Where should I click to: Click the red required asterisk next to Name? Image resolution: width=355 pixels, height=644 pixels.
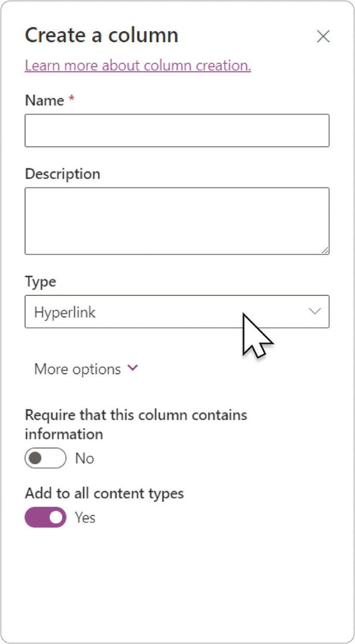click(x=72, y=98)
